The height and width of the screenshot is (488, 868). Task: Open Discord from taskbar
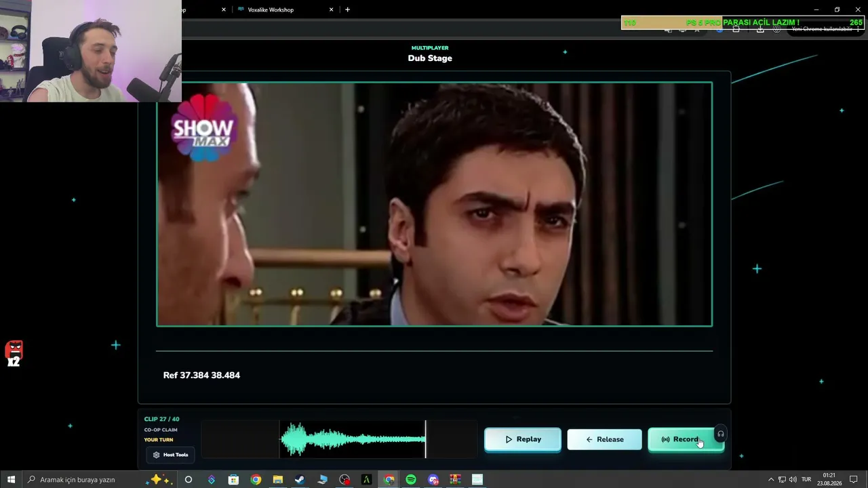tap(433, 479)
